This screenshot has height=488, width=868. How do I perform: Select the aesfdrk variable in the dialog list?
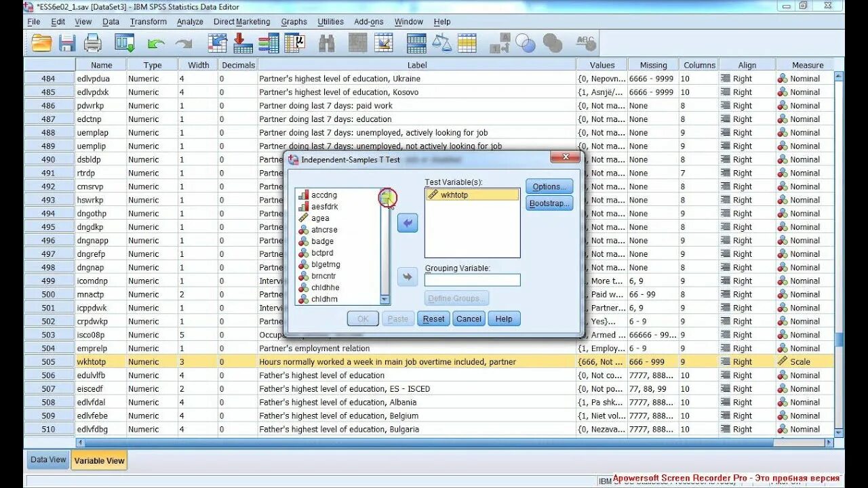tap(324, 207)
